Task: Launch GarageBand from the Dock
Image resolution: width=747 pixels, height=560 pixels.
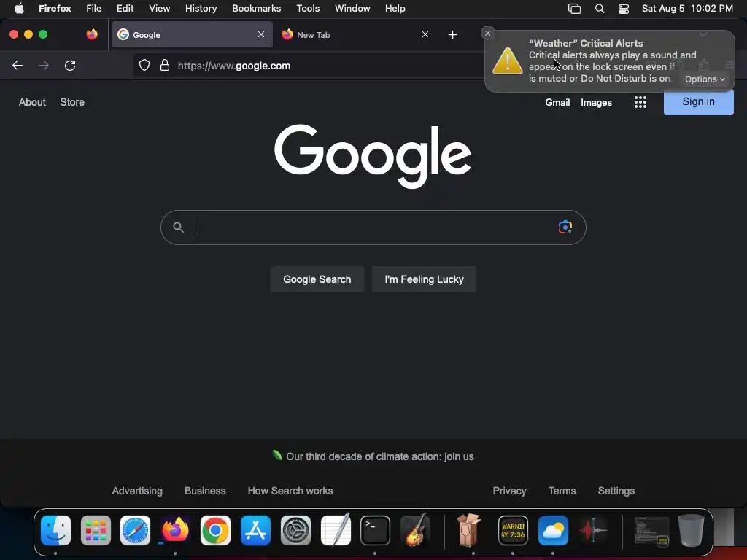Action: click(416, 529)
